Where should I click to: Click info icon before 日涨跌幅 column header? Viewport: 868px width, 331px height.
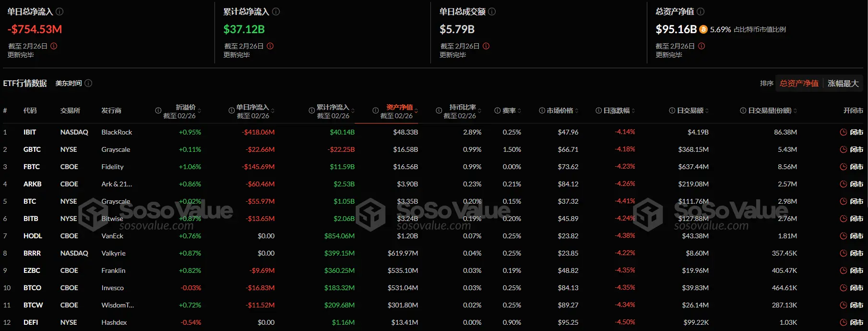point(599,110)
